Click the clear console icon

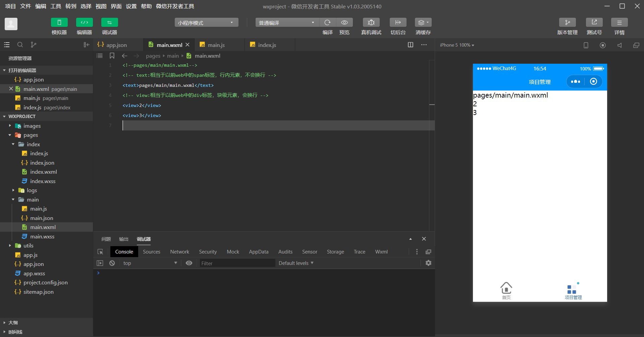[x=112, y=263]
